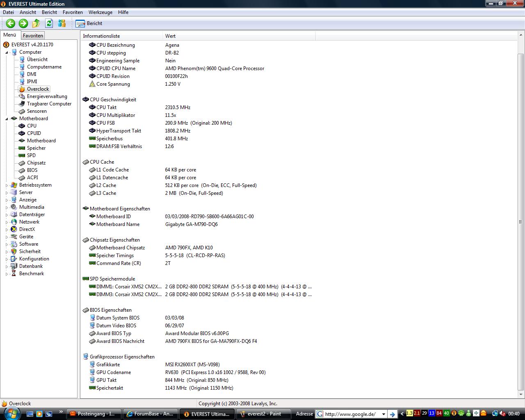Screen dimensions: 525x420
Task: Click the vertical scrollbar of the info list
Action: click(x=520, y=221)
